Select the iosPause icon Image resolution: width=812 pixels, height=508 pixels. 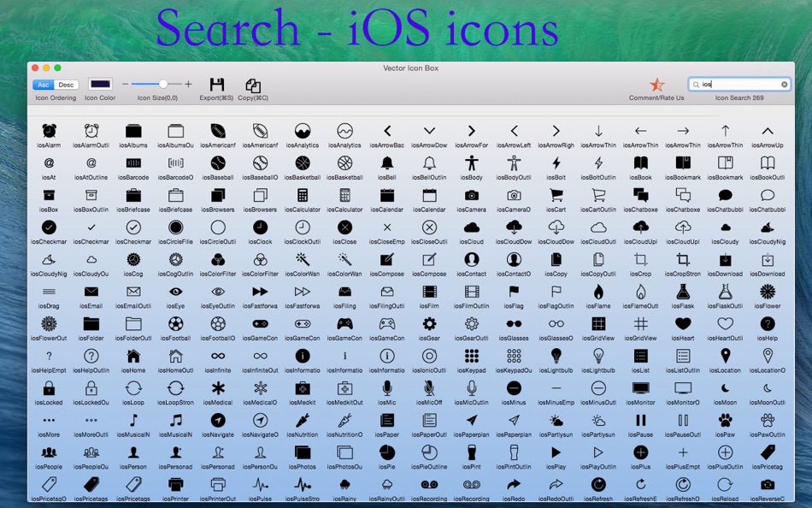click(640, 420)
